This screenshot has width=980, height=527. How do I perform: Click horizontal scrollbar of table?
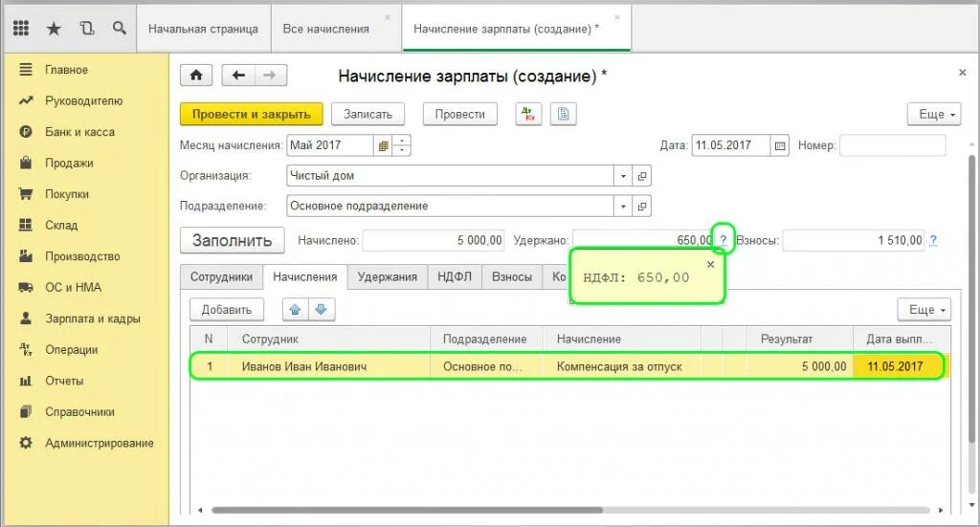pos(406,510)
